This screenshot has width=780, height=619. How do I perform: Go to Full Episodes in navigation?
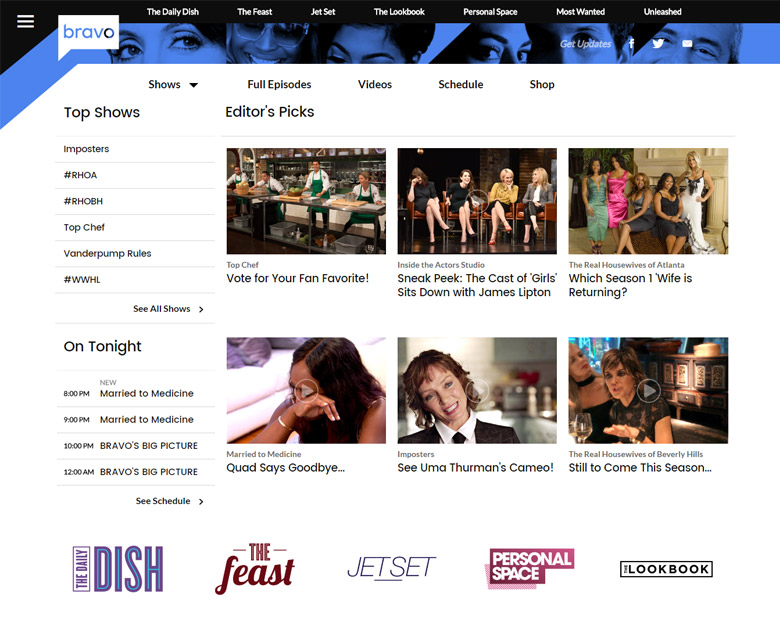coord(279,85)
